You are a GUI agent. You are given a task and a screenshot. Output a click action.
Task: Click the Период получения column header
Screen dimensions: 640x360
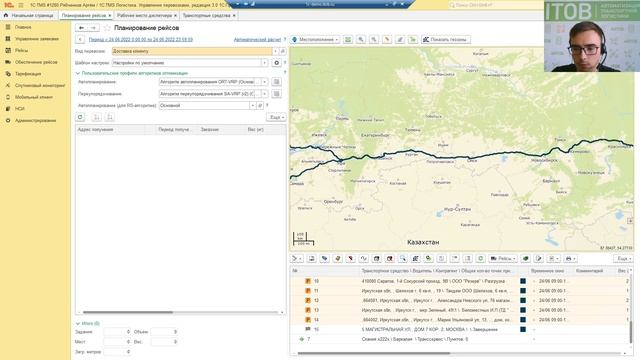point(177,129)
